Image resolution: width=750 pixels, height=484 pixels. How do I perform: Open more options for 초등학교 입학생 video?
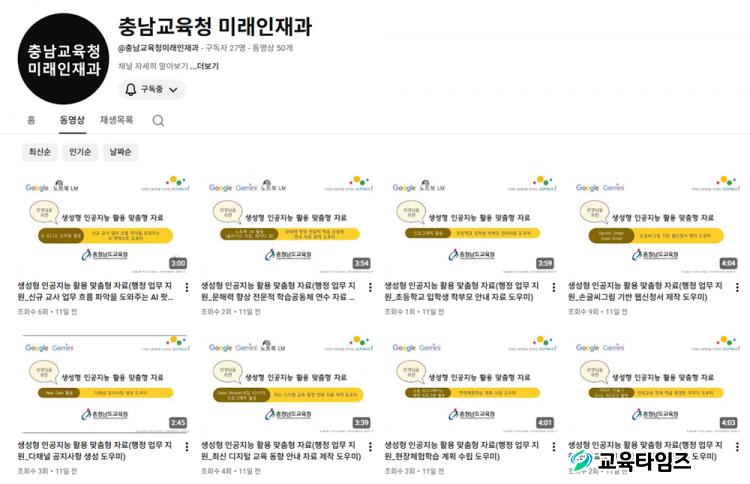[x=554, y=287]
